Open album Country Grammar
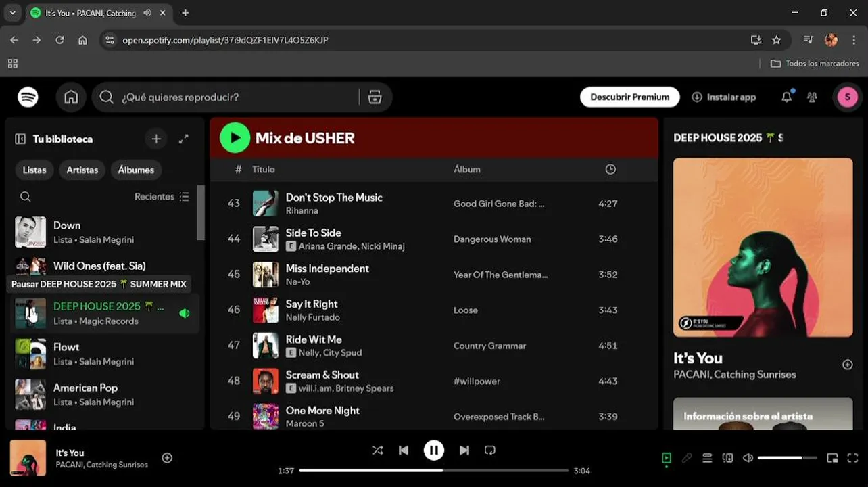The image size is (868, 487). [x=489, y=346]
